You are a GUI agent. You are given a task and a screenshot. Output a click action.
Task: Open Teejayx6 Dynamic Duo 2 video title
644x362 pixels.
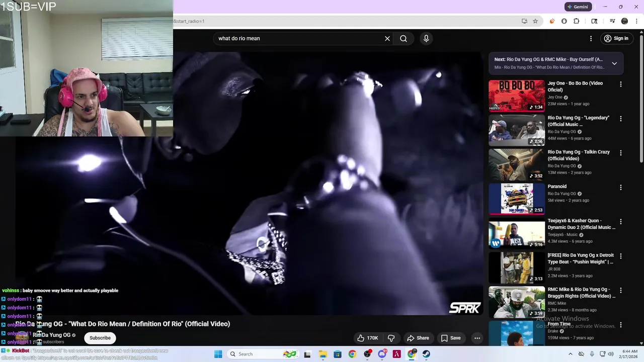click(581, 224)
